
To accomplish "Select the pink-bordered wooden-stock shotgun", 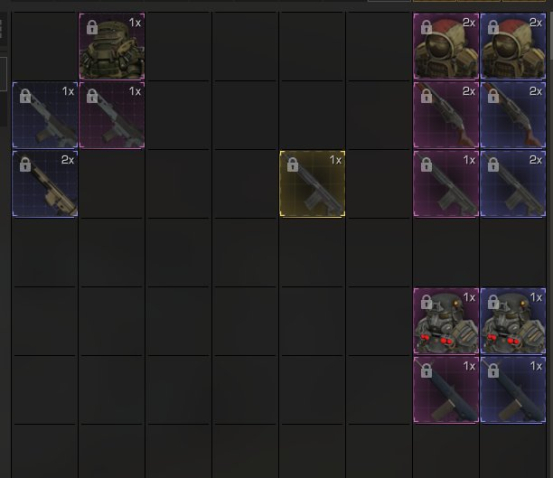I will (x=446, y=115).
